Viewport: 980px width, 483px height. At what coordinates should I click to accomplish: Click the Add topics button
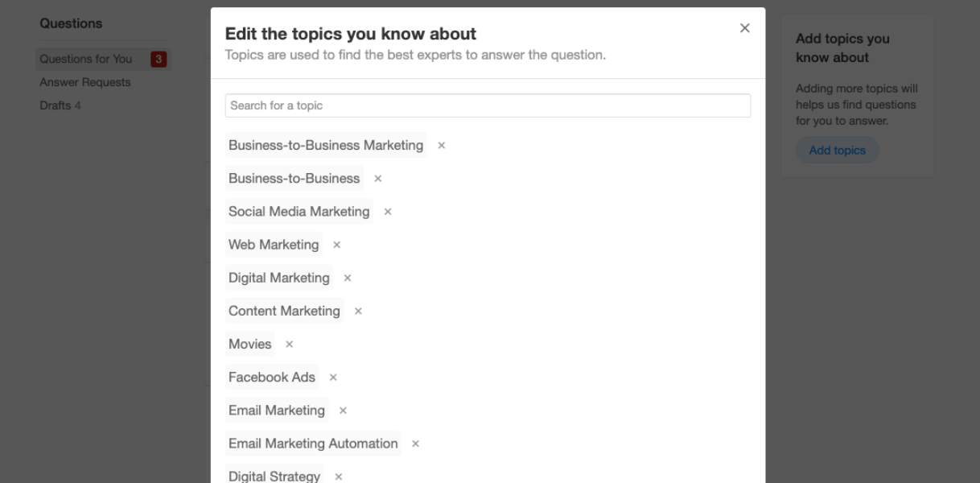(837, 151)
